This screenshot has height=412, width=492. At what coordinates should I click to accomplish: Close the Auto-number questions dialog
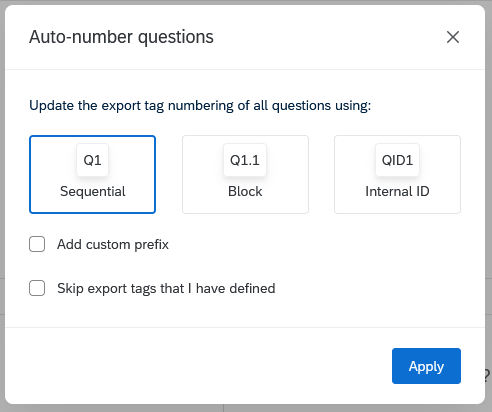(453, 37)
